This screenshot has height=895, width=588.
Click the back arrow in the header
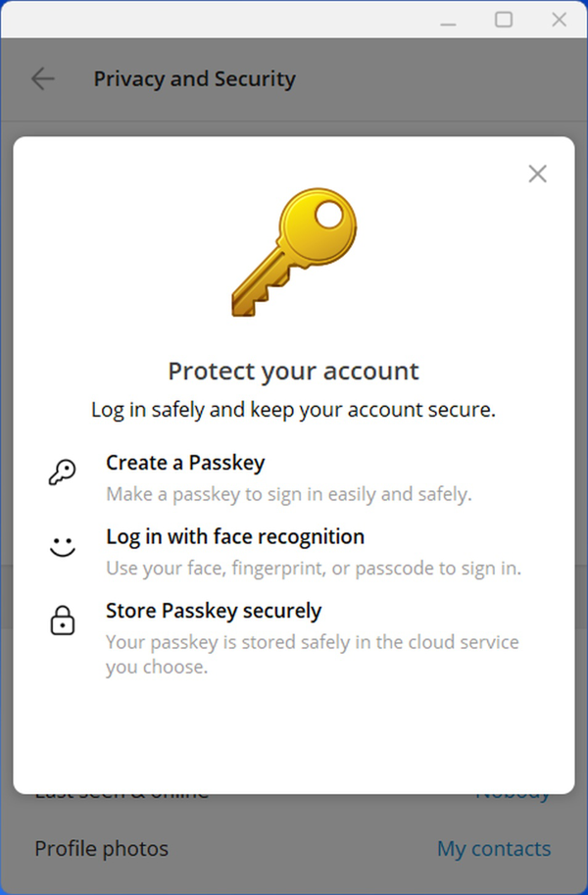(42, 79)
